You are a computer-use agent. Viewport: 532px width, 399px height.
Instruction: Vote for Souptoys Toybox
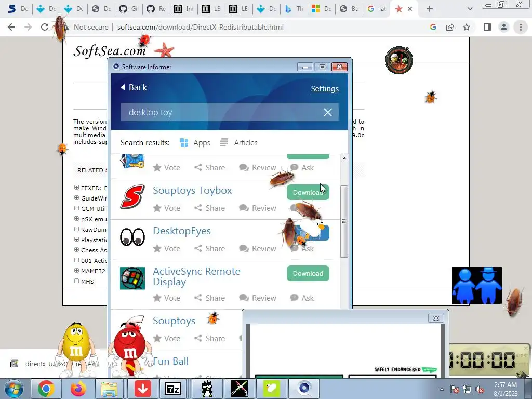[x=167, y=208]
